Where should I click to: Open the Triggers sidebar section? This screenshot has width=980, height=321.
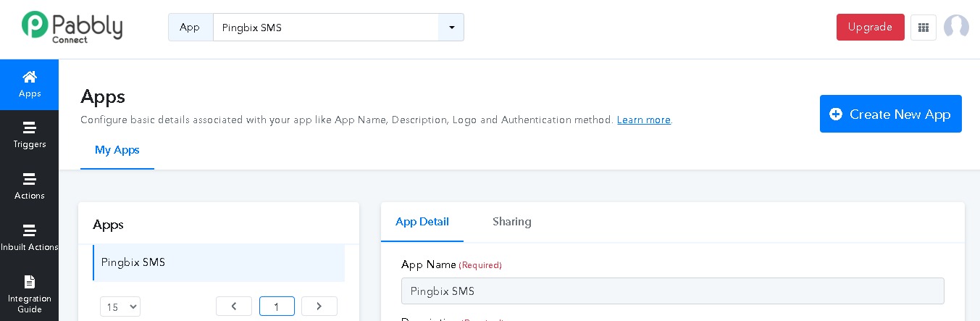coord(29,136)
